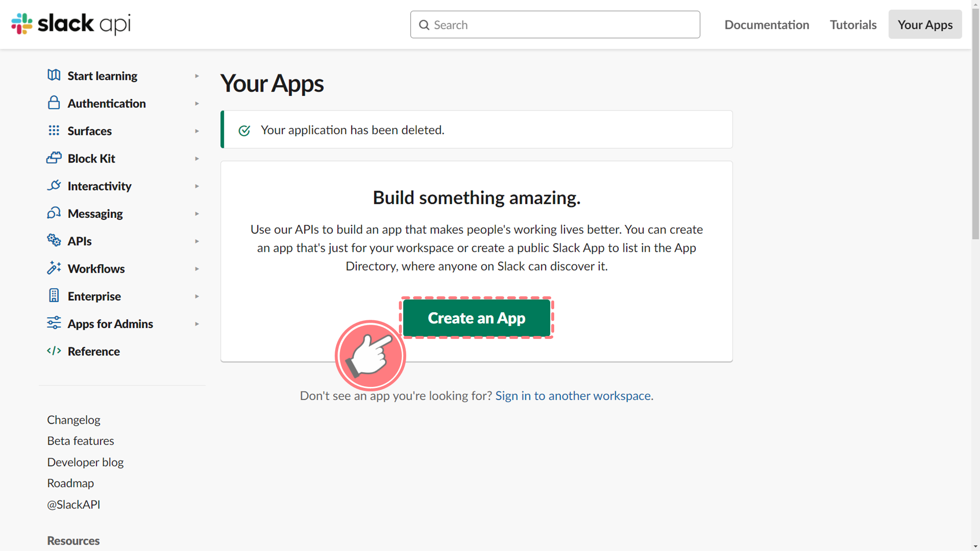Click the Build something amazing heading

[477, 198]
